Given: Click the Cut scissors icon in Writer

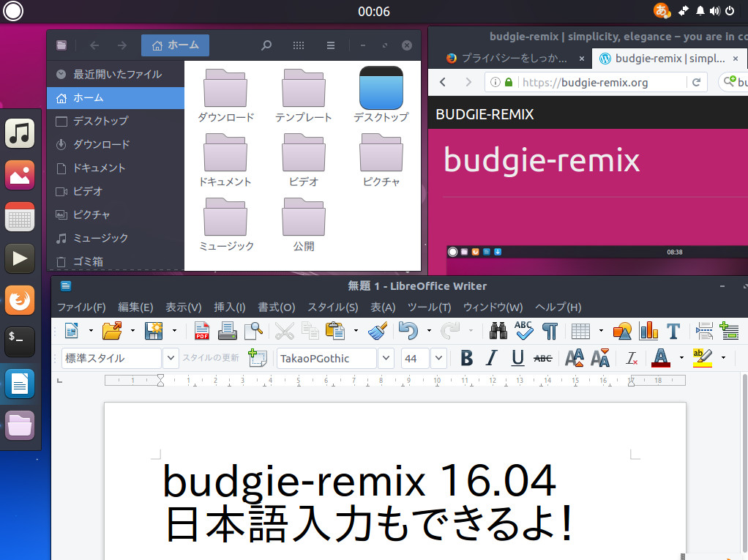Looking at the screenshot, I should (284, 331).
